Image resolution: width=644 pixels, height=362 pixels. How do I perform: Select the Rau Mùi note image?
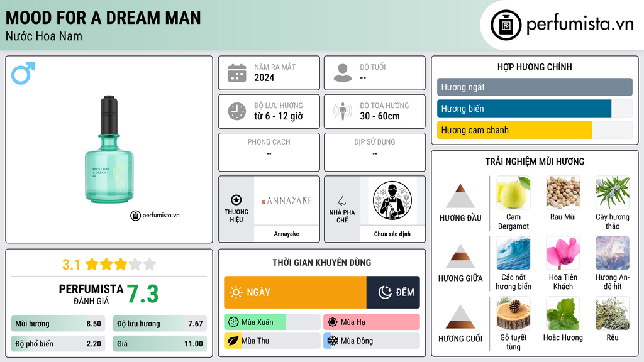pos(563,192)
